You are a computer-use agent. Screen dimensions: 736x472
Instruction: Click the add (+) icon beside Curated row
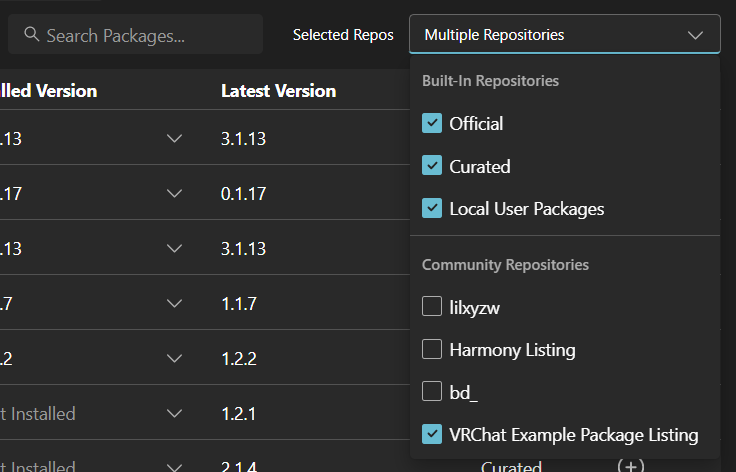[630, 466]
